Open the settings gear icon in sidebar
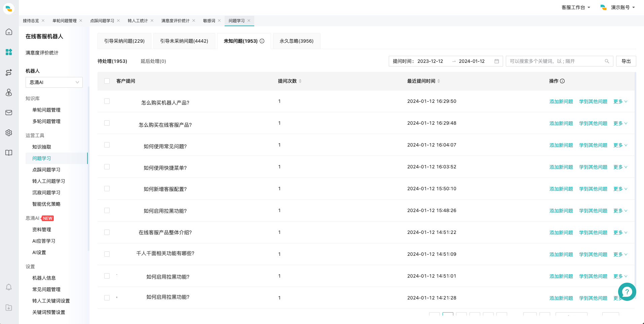644x324 pixels. tap(9, 133)
